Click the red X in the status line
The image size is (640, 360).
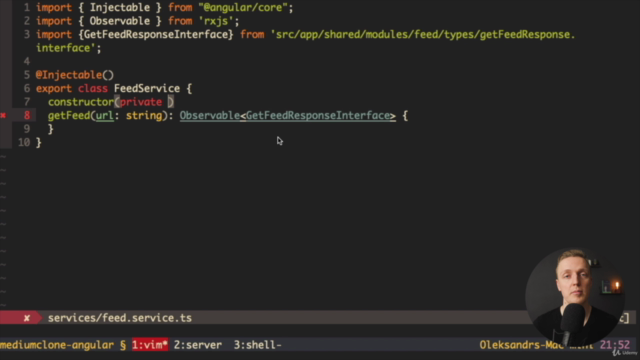click(x=27, y=318)
